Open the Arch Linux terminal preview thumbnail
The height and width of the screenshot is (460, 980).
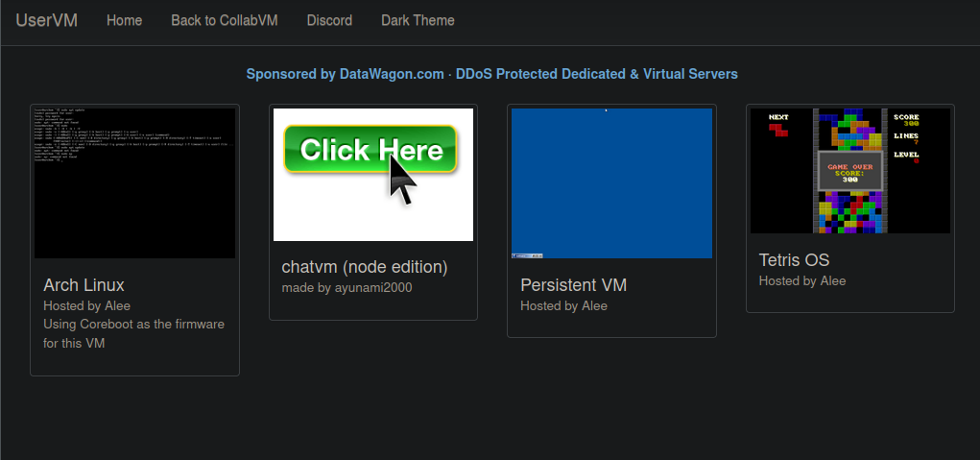(x=134, y=182)
